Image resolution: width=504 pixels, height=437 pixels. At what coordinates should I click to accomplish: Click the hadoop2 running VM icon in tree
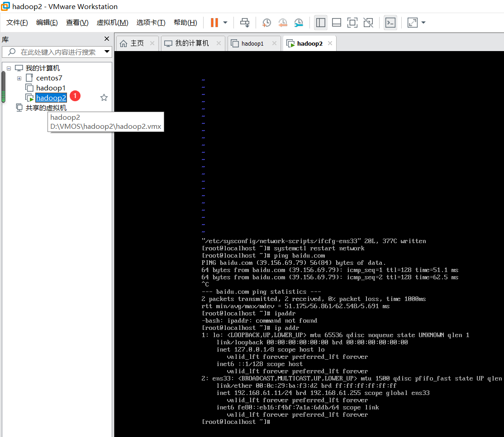[29, 98]
